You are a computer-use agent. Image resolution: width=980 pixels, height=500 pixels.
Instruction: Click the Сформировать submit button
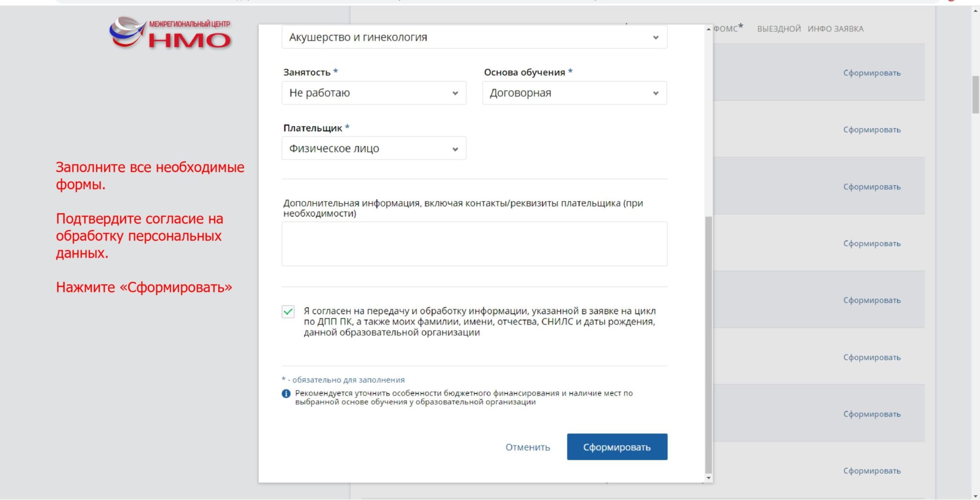617,447
